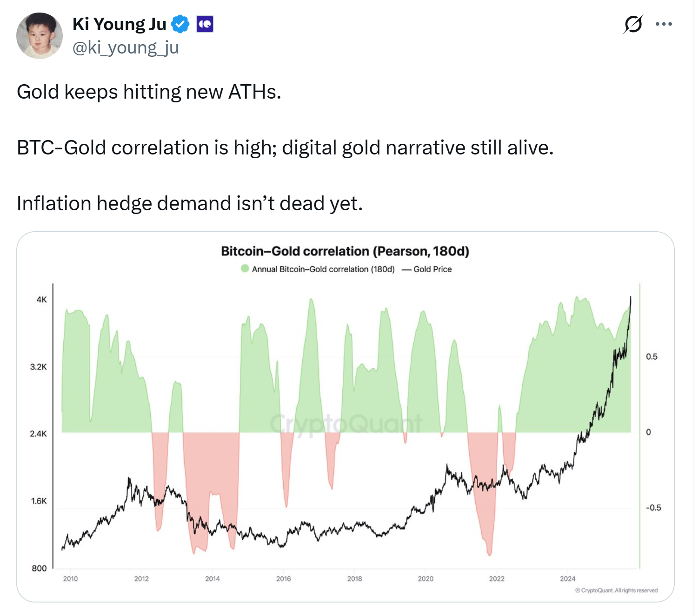The height and width of the screenshot is (616, 699).
Task: Open the three-dot more options menu
Action: [x=664, y=24]
